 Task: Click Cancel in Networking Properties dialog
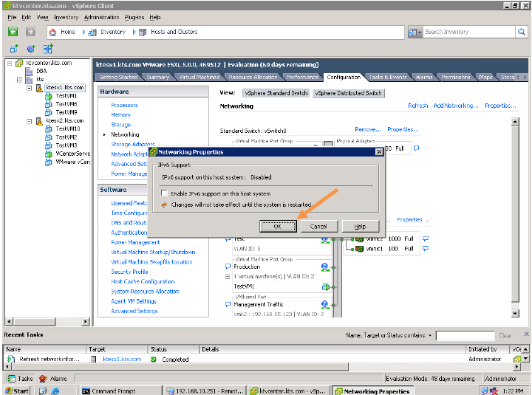[x=318, y=226]
